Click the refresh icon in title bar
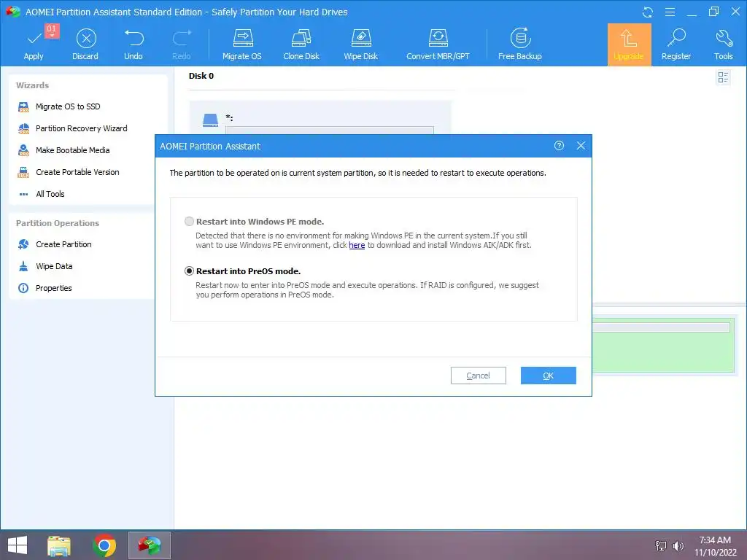Screen dimensions: 747x560 (x=648, y=12)
